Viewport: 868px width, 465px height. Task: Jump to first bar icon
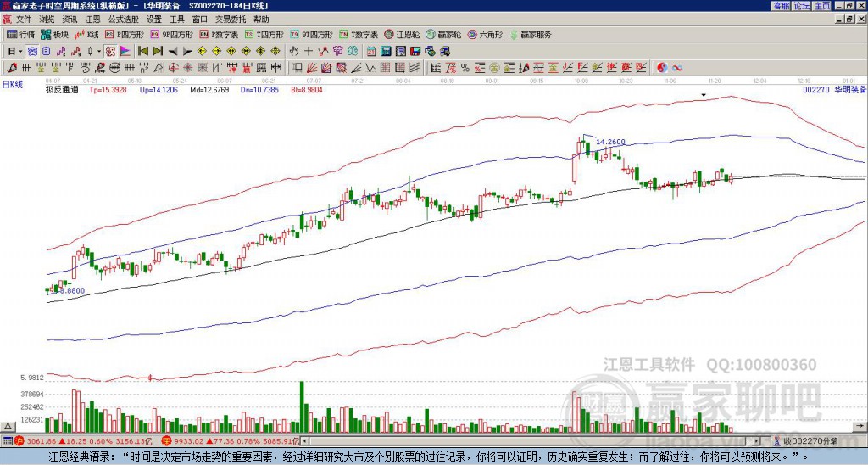tap(142, 51)
